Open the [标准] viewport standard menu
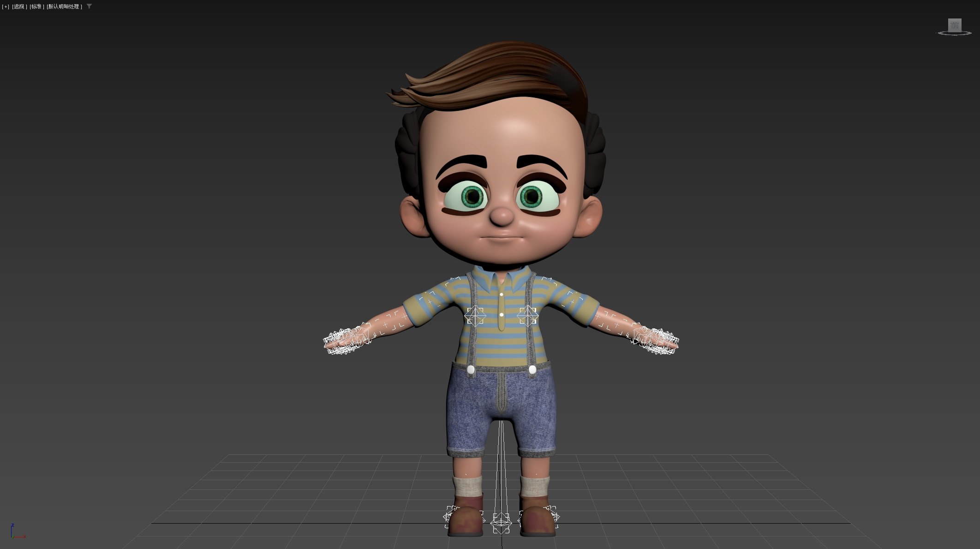Viewport: 980px width, 549px height. 37,6
